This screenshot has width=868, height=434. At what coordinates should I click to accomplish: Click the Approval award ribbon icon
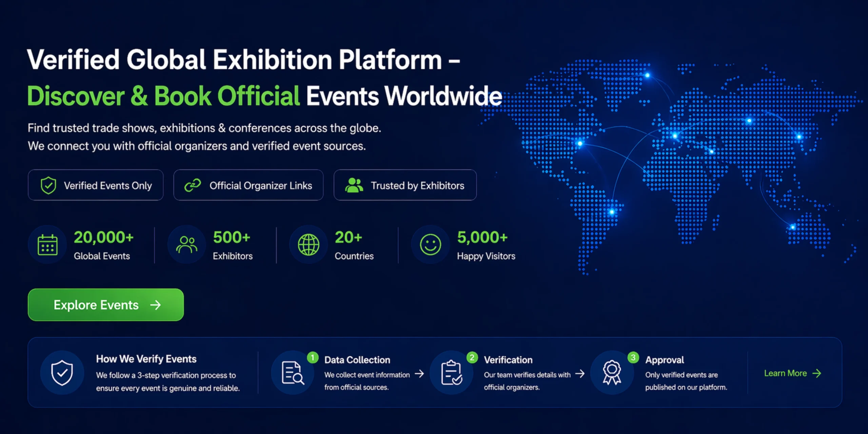pyautogui.click(x=612, y=373)
